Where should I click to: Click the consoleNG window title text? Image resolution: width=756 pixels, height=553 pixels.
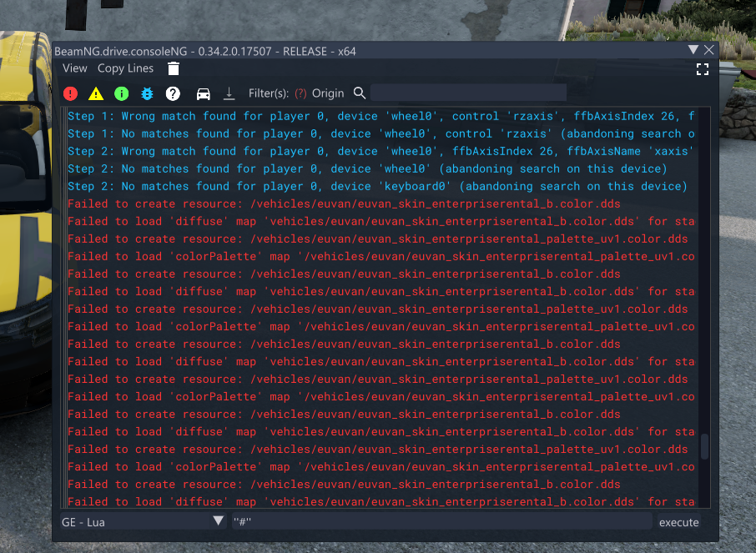[x=205, y=51]
